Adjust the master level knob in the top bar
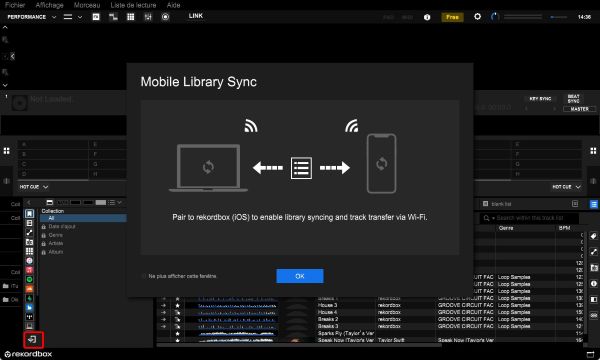Viewport: 600px width, 360px height. [494, 17]
